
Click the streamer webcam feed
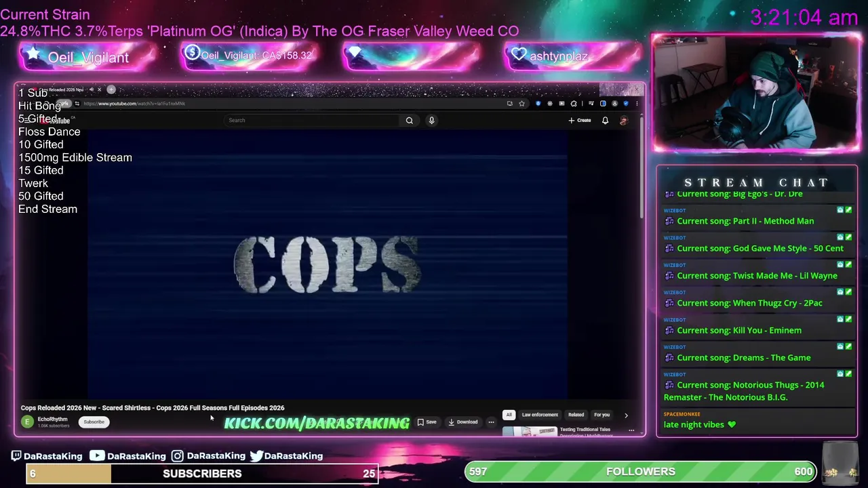coord(756,93)
